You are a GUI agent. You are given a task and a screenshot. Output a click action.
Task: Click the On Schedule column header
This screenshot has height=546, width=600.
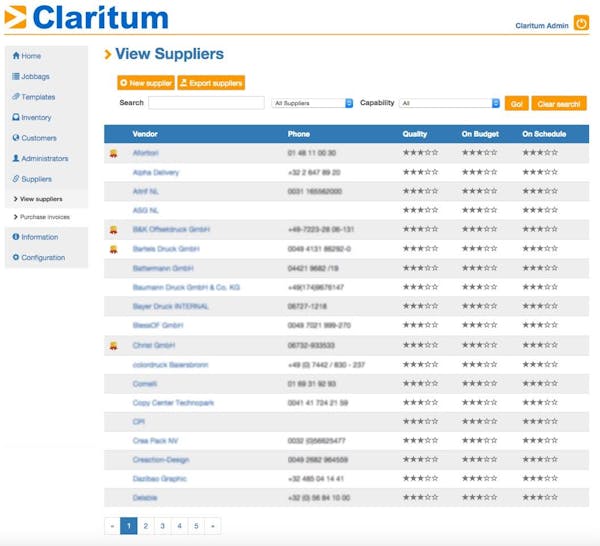click(x=544, y=134)
